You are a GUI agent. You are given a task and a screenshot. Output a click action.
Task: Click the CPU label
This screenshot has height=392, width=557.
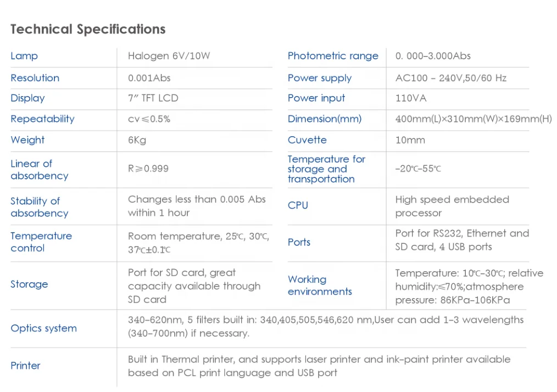pyautogui.click(x=298, y=205)
